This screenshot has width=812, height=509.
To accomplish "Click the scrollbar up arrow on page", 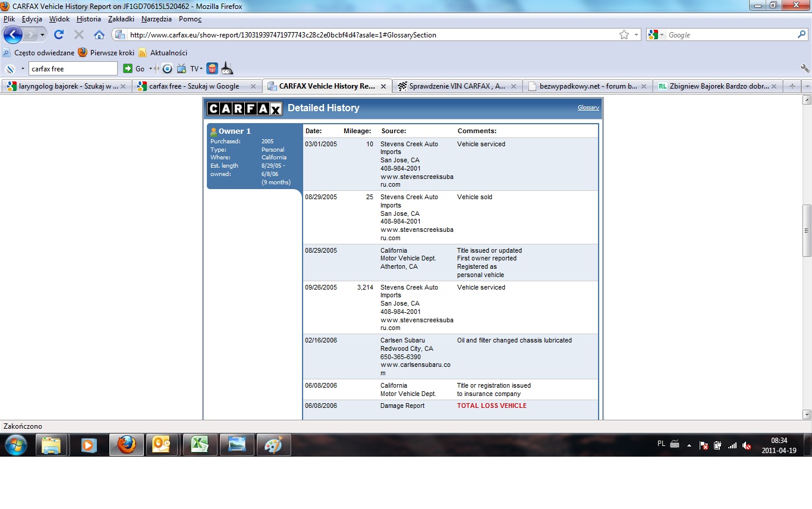I will click(x=807, y=100).
